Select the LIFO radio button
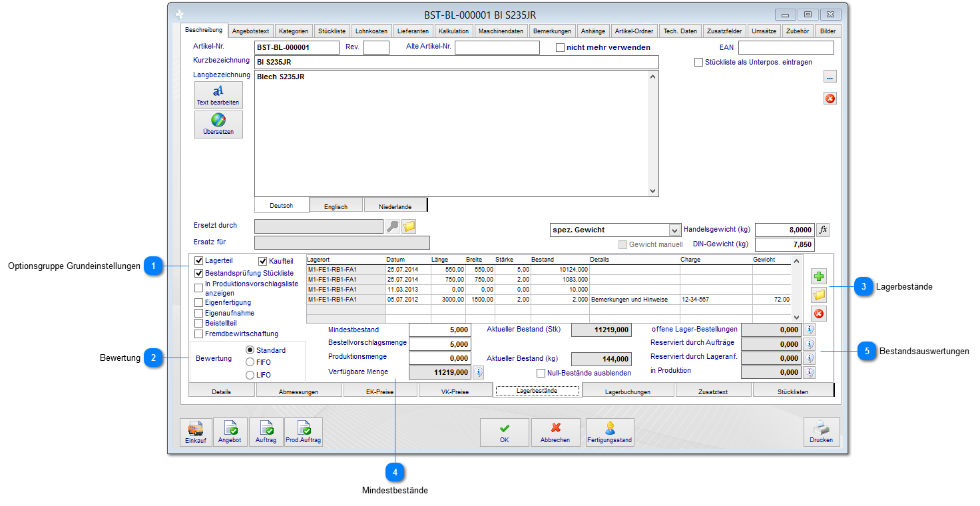 pos(250,375)
